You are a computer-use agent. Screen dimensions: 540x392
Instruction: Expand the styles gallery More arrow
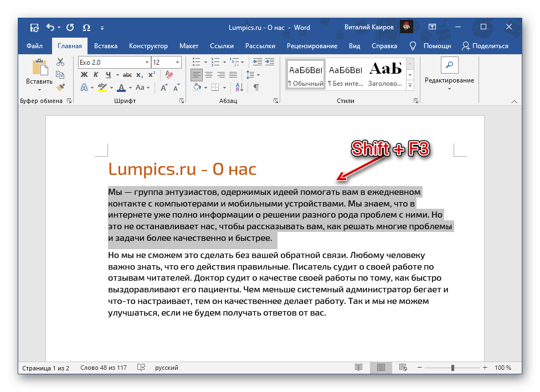click(x=410, y=85)
